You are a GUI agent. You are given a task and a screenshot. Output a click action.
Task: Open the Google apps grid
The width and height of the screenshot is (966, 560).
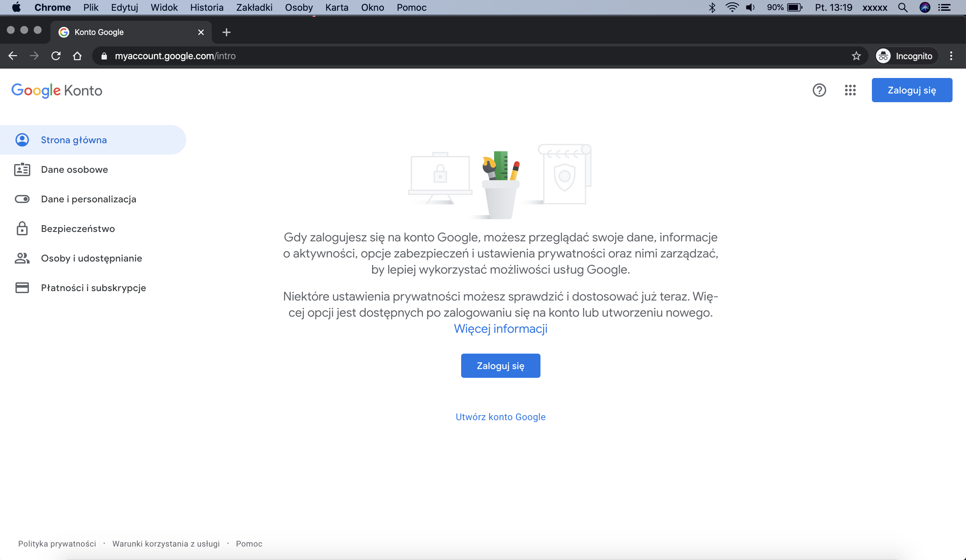[x=850, y=90]
